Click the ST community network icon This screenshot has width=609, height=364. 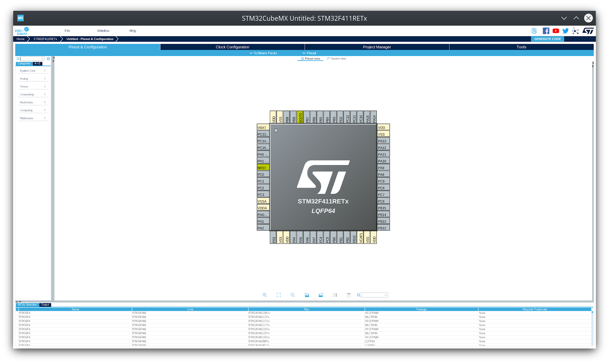click(x=575, y=31)
